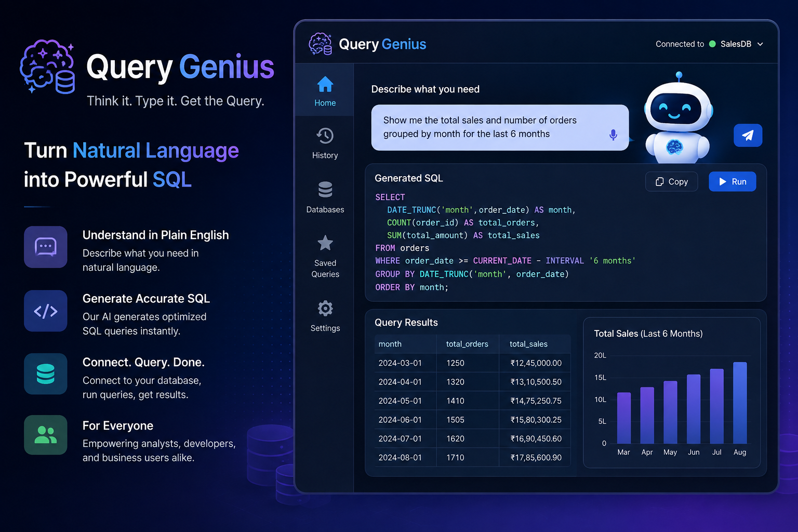Click Total Sales (Last 6 Months) title
Screen dimensions: 798x532
[x=648, y=334]
